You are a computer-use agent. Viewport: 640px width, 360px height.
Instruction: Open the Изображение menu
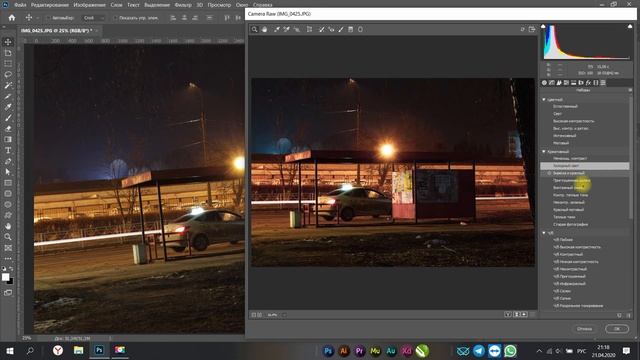(x=89, y=5)
